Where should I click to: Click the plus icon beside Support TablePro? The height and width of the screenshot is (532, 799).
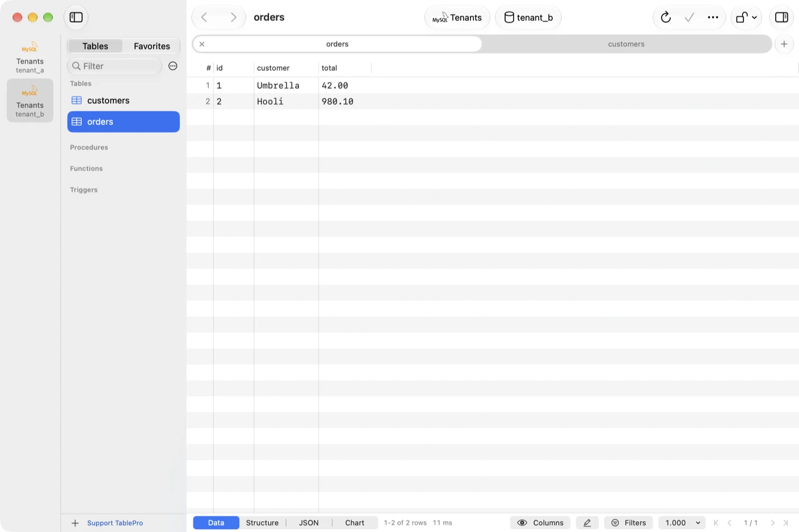pyautogui.click(x=75, y=523)
